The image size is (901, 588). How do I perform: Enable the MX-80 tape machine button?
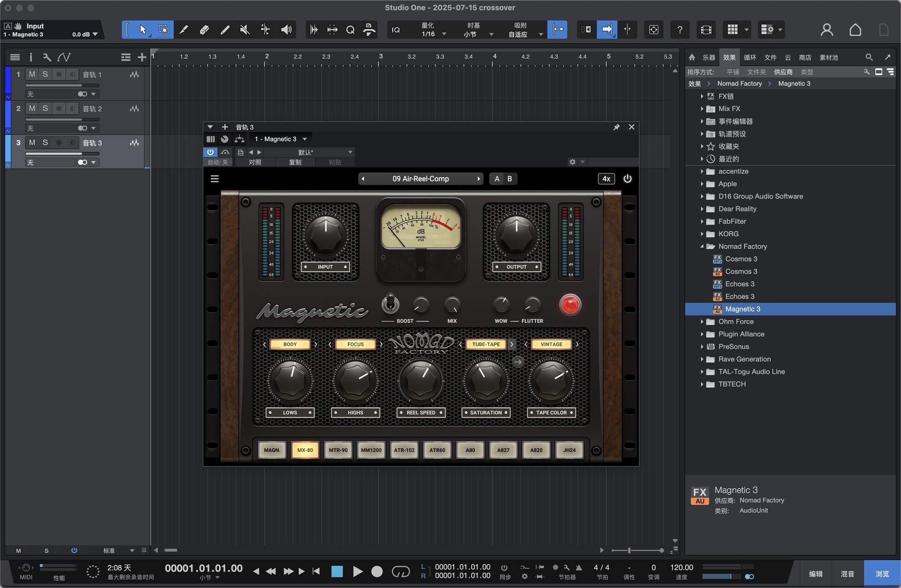305,450
